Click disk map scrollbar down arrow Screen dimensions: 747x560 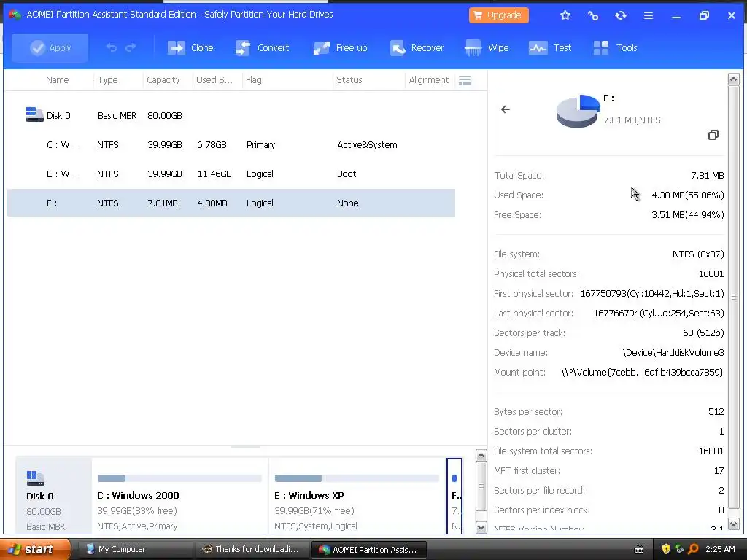click(481, 528)
